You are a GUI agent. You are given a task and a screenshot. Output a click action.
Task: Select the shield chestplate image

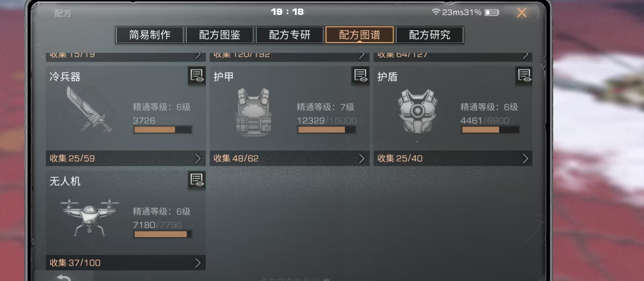(417, 111)
